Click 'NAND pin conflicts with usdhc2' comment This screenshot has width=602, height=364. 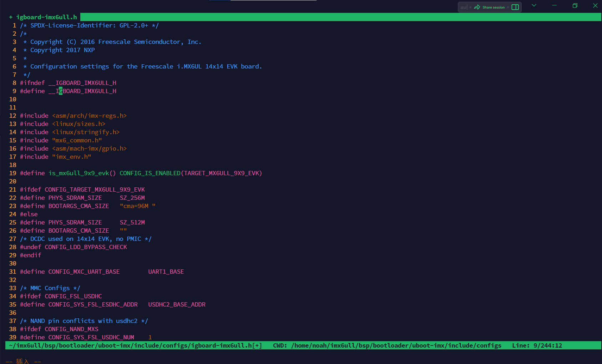click(84, 321)
